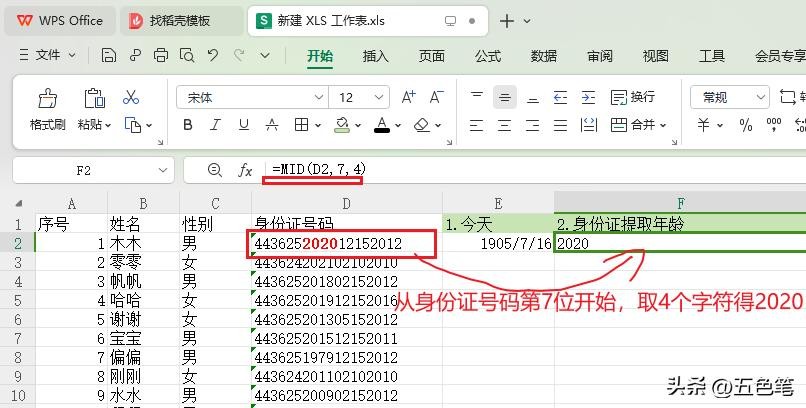Image resolution: width=806 pixels, height=408 pixels.
Task: Open the 公式 (Formulas) ribbon tab
Action: click(487, 56)
